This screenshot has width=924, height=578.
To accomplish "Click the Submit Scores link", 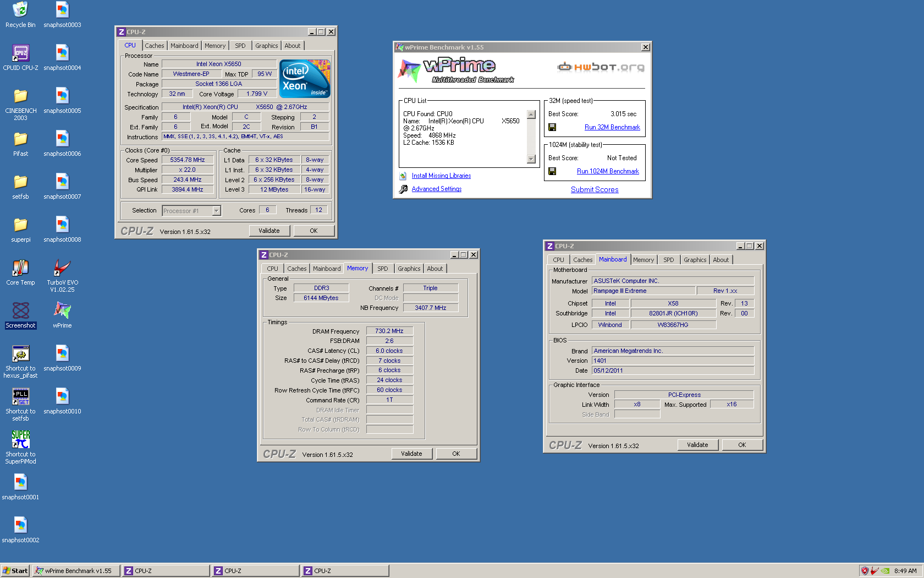I will click(595, 189).
